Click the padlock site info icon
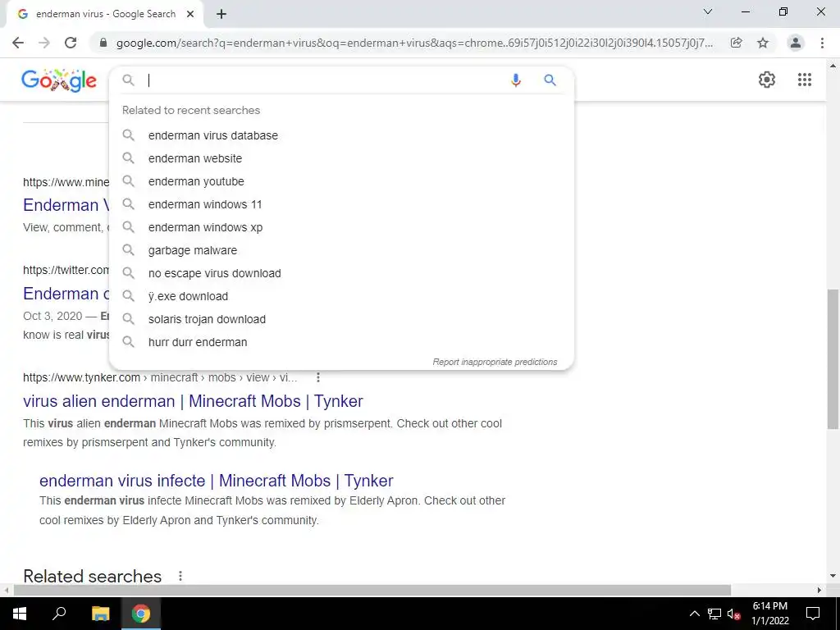This screenshot has width=840, height=630. (103, 43)
